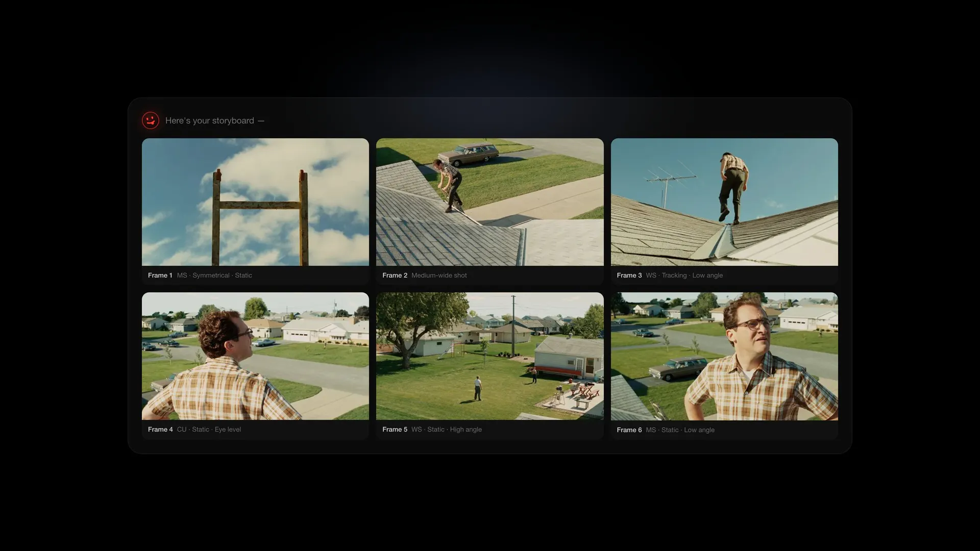The image size is (980, 551).
Task: Click the 'Frame 1' label
Action: 160,275
